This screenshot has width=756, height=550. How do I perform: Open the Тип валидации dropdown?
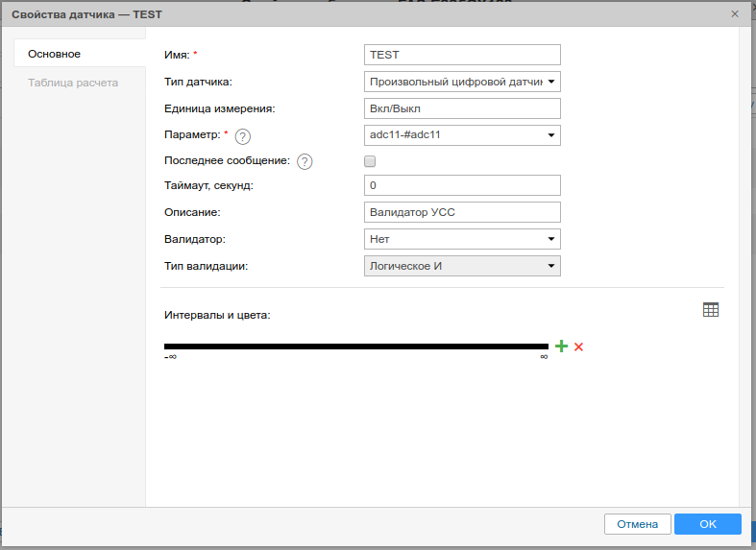[x=551, y=266]
